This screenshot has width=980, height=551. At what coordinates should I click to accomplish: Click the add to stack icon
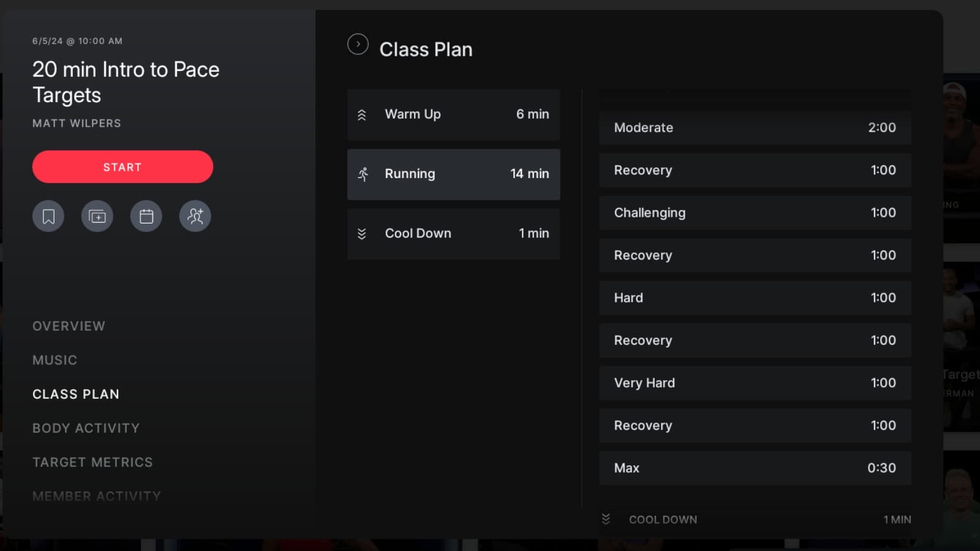click(97, 216)
